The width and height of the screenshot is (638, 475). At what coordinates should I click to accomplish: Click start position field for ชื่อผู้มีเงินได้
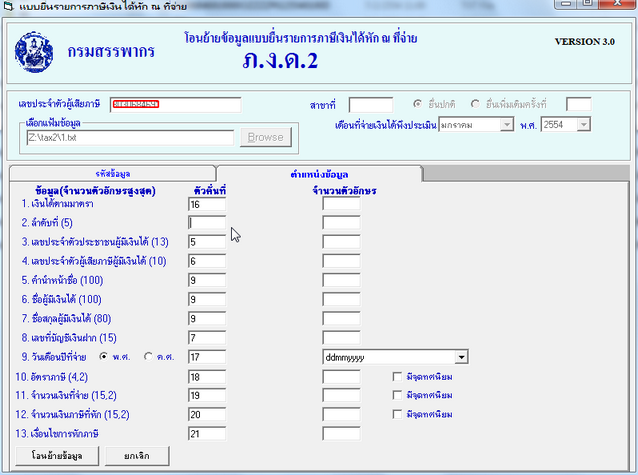click(207, 299)
